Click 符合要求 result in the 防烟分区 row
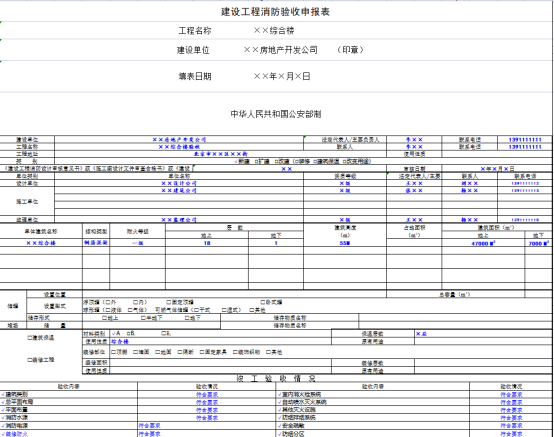The image size is (554, 437). pos(511,434)
